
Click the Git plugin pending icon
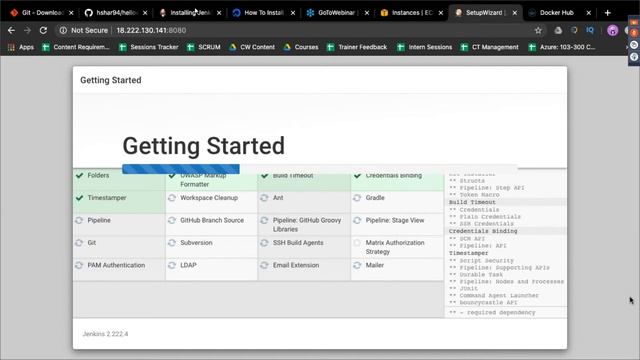point(79,243)
